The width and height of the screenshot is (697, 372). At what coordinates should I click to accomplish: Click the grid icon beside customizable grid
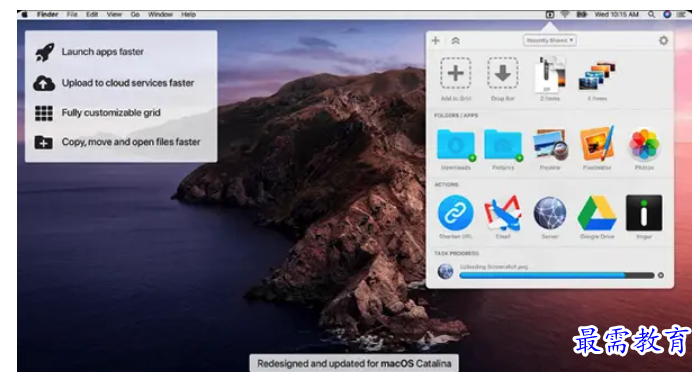[x=44, y=113]
